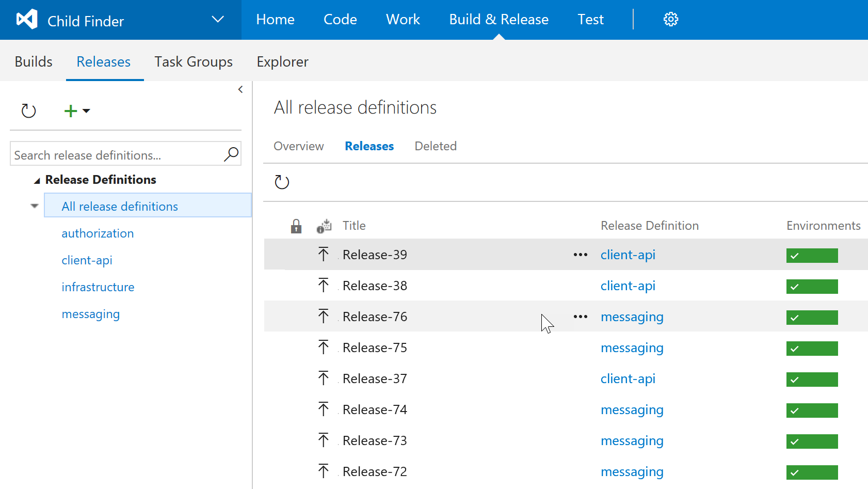Click the Visual Studio logo icon

[27, 20]
